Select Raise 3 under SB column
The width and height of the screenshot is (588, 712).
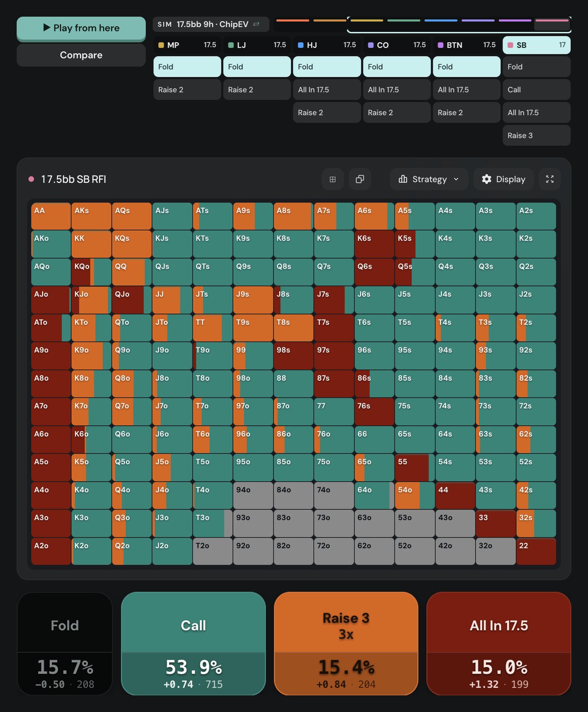pos(537,136)
